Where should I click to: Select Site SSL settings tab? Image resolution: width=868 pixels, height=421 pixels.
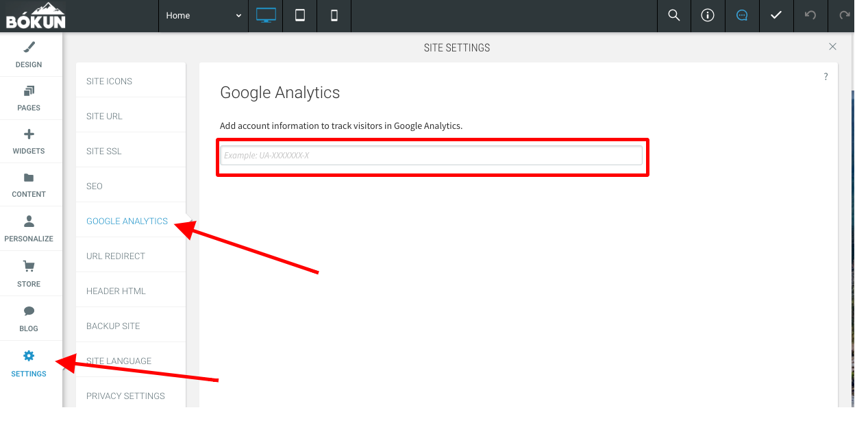click(x=131, y=151)
